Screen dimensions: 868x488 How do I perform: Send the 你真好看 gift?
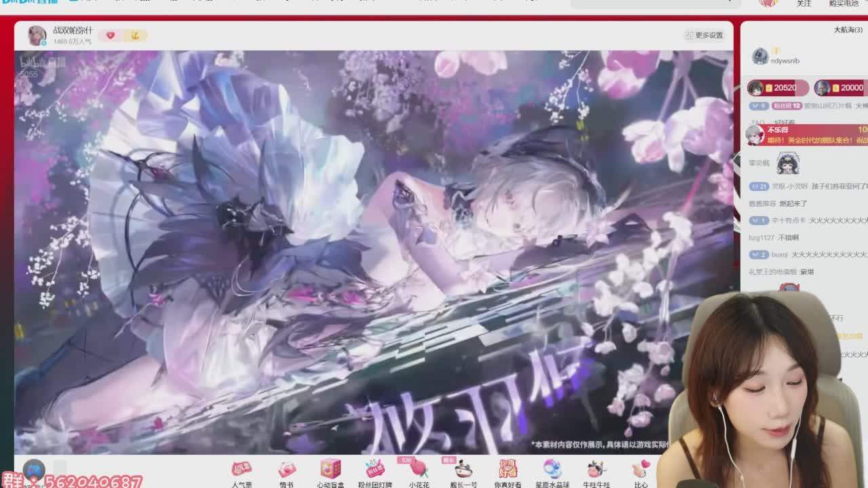pos(507,474)
